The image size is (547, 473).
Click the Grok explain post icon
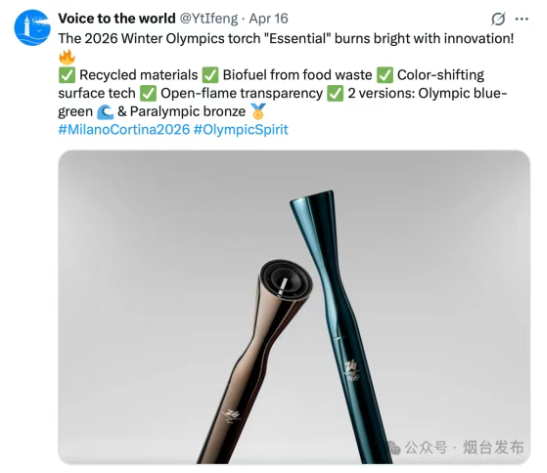click(498, 19)
